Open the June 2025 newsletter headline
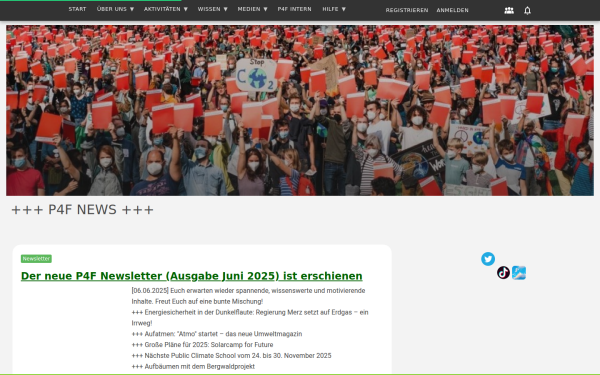 click(x=191, y=276)
